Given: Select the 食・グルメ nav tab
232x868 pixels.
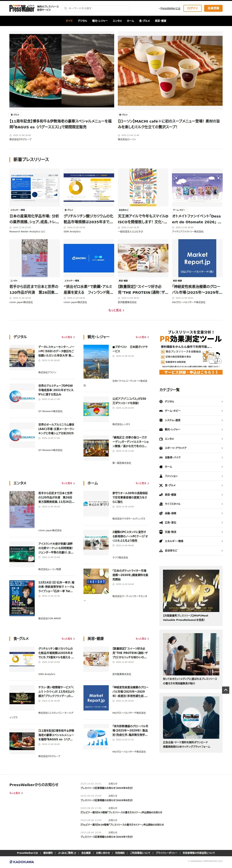Looking at the screenshot, I should point(144,21).
